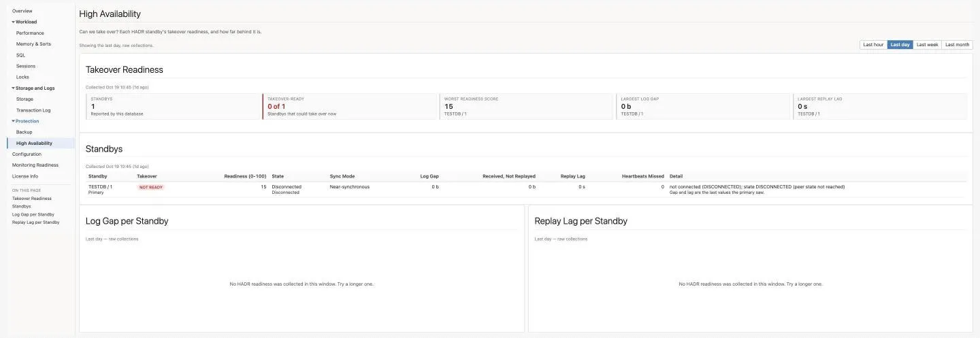Select the Last day time range
This screenshot has width=980, height=338.
click(900, 44)
